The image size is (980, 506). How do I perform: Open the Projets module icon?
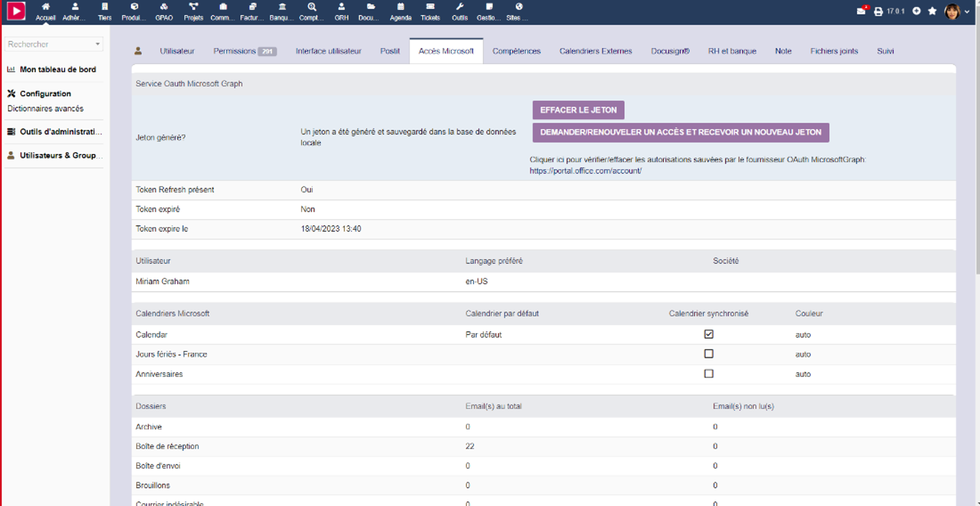[193, 7]
